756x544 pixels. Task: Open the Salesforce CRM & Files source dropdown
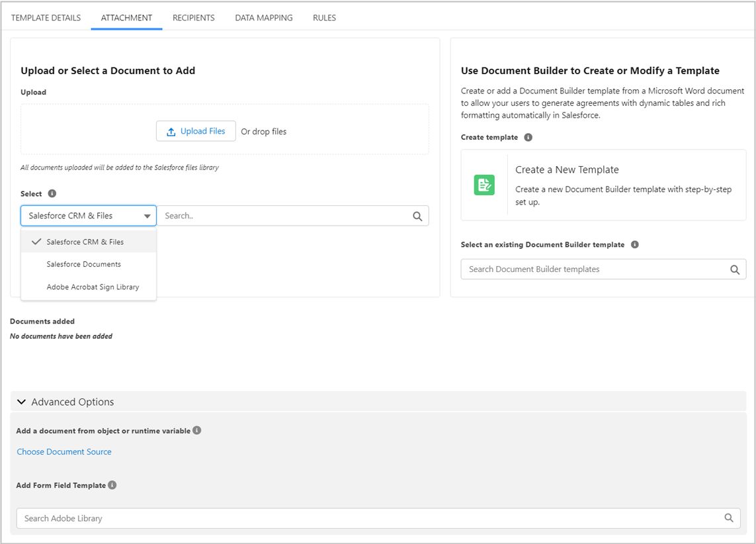click(89, 216)
